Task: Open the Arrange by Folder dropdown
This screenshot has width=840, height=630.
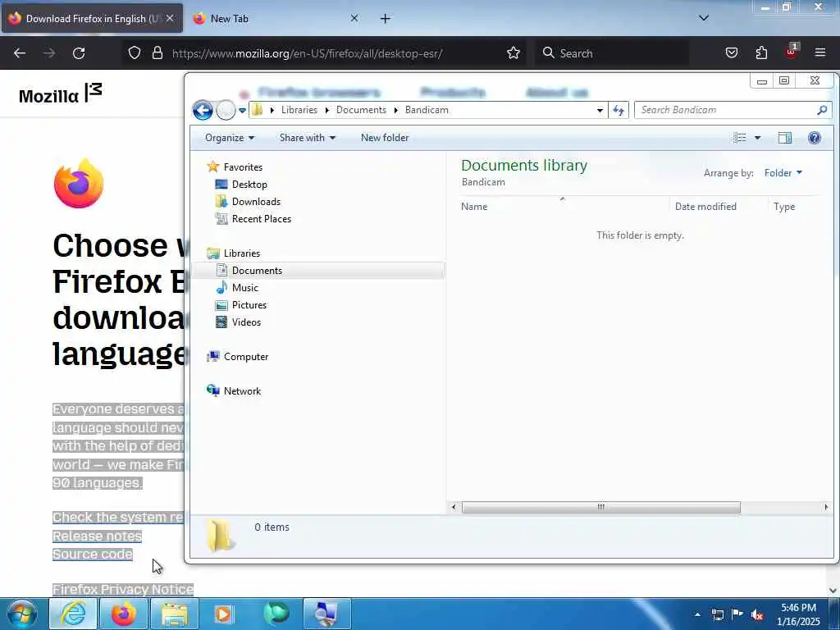Action: (783, 172)
